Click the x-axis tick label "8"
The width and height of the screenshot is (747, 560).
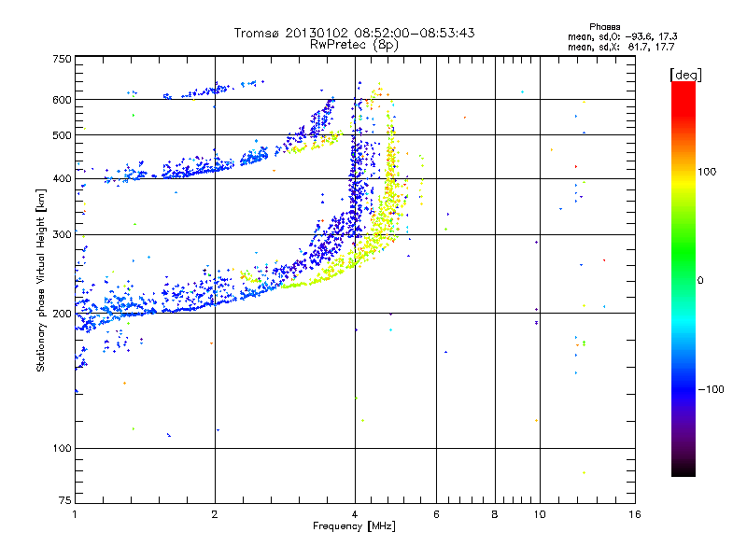[x=495, y=514]
